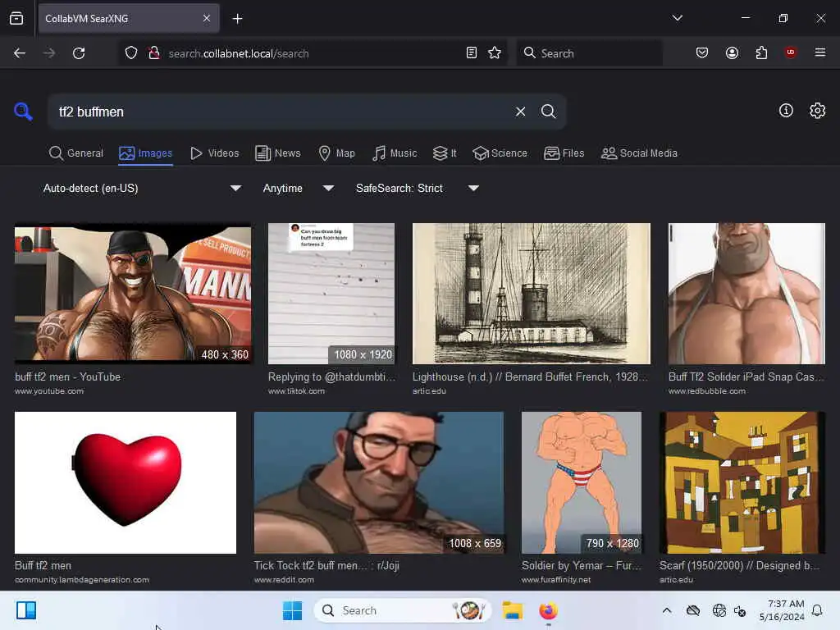Expand the Anytime time range dropdown
Image resolution: width=840 pixels, height=630 pixels.
299,188
